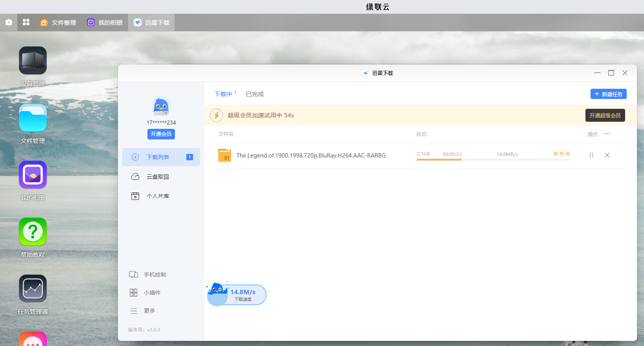644x346 pixels.
Task: Switch to the 已完成 tab
Action: pyautogui.click(x=255, y=94)
